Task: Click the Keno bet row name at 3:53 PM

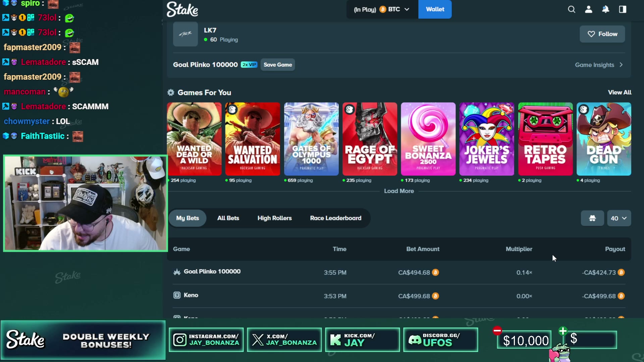Action: tap(191, 295)
